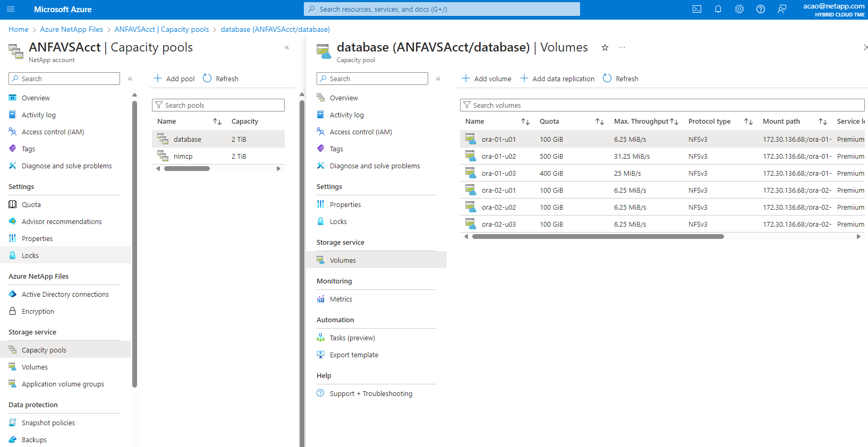
Task: Click the Backups cloud icon
Action: pyautogui.click(x=13, y=440)
